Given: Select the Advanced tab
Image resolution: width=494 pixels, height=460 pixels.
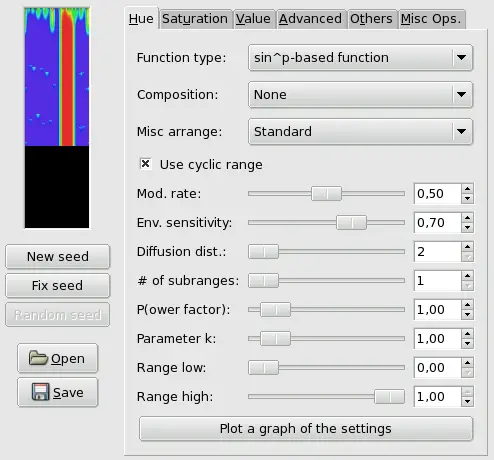Looking at the screenshot, I should pyautogui.click(x=311, y=19).
